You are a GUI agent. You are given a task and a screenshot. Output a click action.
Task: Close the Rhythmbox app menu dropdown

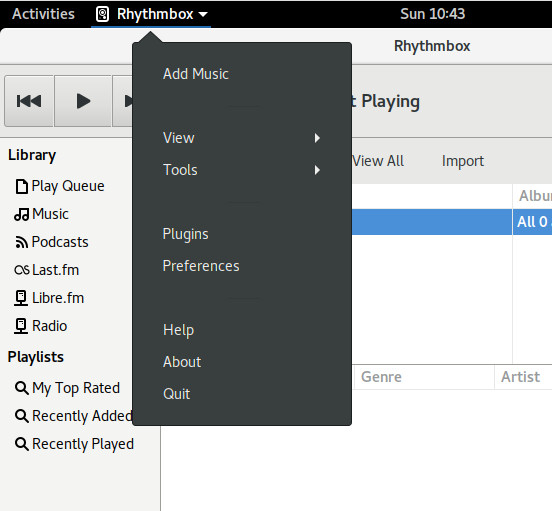(x=151, y=14)
